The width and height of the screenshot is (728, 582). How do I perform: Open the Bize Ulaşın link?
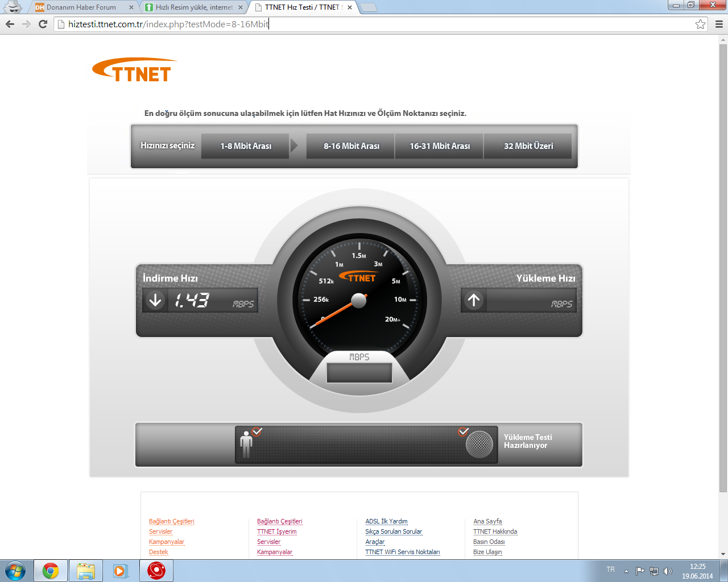tap(487, 551)
